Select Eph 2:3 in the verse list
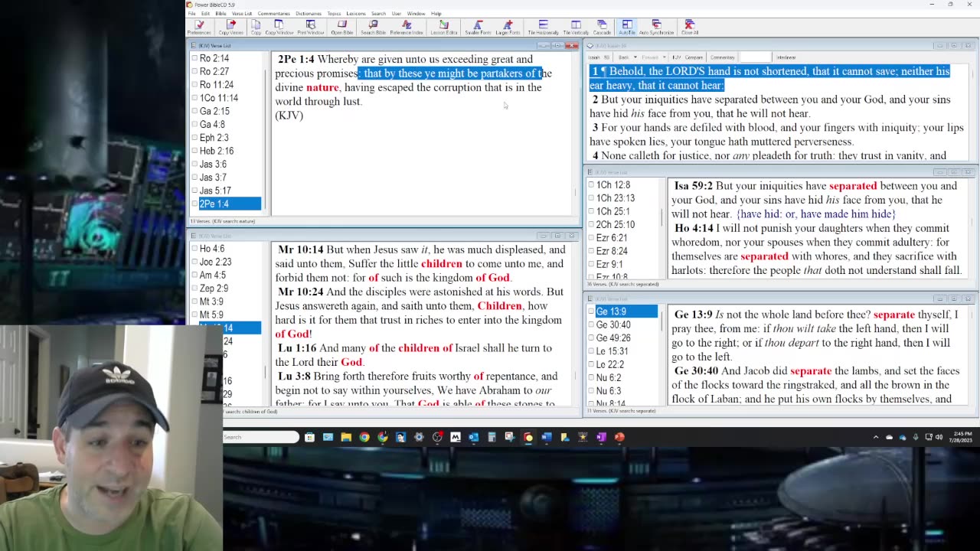The image size is (980, 551). 214,138
